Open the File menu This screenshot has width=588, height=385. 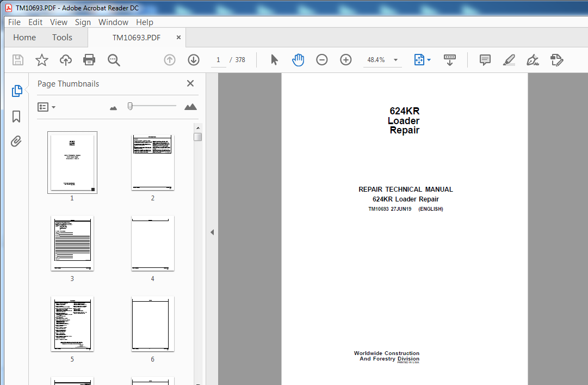point(14,22)
